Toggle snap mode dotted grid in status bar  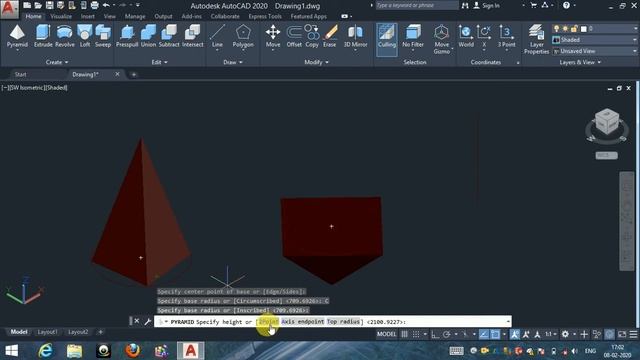(x=416, y=334)
